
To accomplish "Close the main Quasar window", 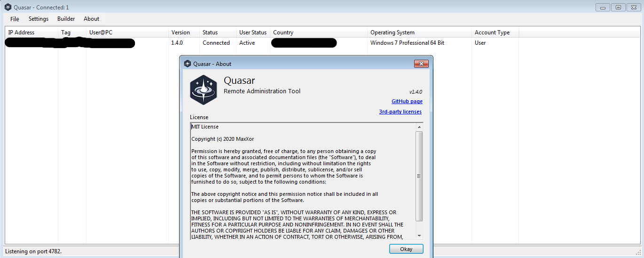I will (633, 7).
